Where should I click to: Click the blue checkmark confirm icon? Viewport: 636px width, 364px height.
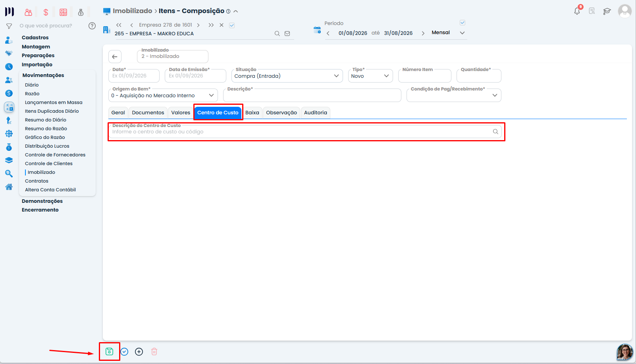pos(124,352)
